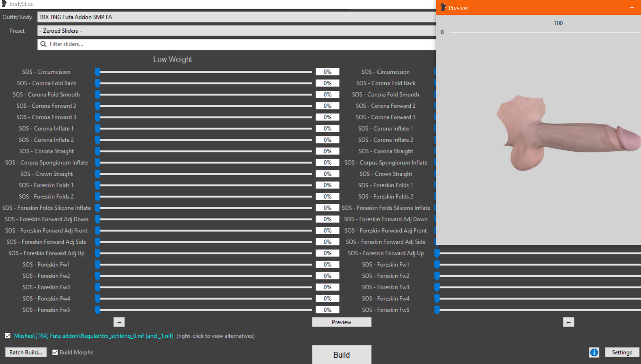Click the Foreskin Fw3 percent field

click(328, 287)
